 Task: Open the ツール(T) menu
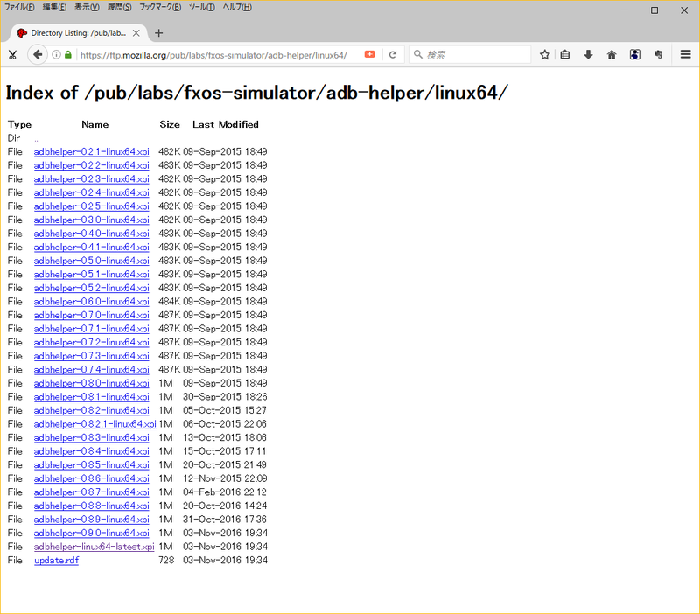[202, 7]
